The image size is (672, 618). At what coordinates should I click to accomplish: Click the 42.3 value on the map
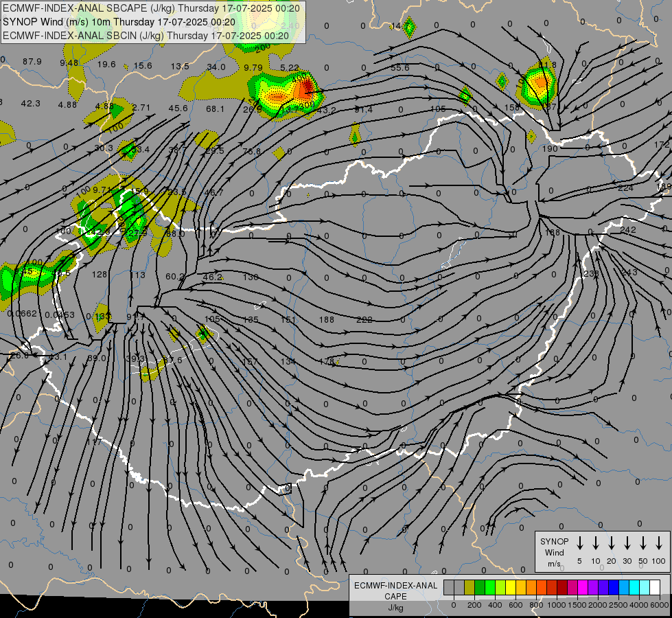click(30, 104)
